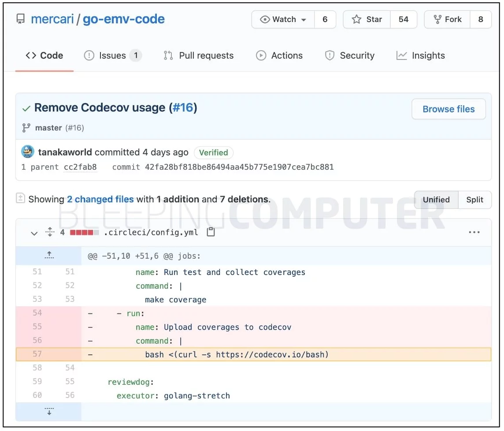Click deleted line number 54
The image size is (504, 431).
(37, 313)
